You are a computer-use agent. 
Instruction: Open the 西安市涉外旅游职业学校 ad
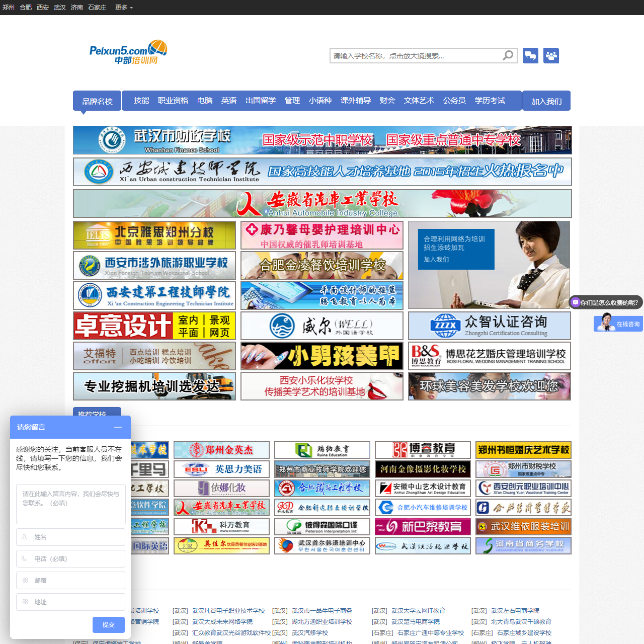[154, 265]
